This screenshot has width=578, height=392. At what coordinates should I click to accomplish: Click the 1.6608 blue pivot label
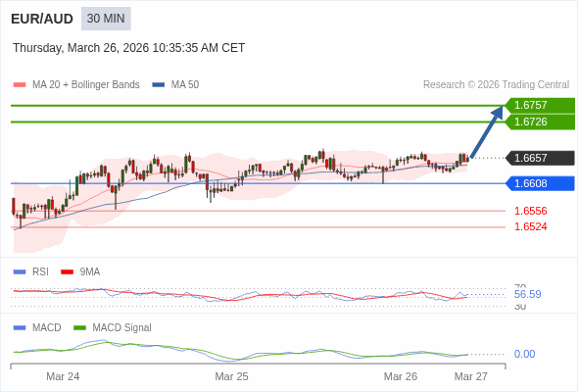[x=540, y=183]
